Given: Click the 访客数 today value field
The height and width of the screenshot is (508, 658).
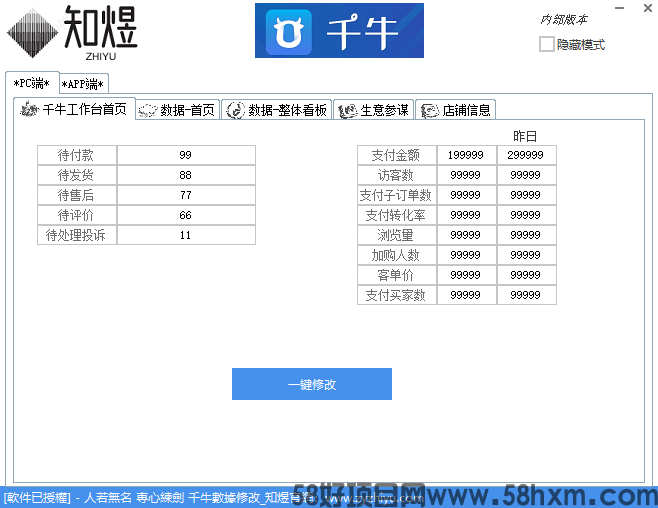Looking at the screenshot, I should coord(466,175).
